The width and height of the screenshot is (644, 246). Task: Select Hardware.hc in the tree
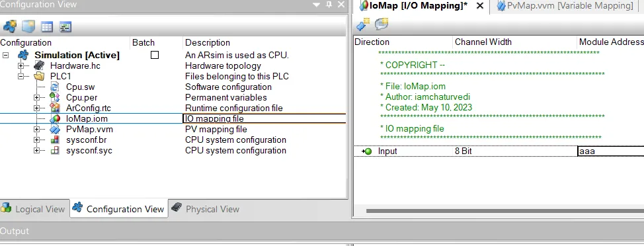coord(75,65)
